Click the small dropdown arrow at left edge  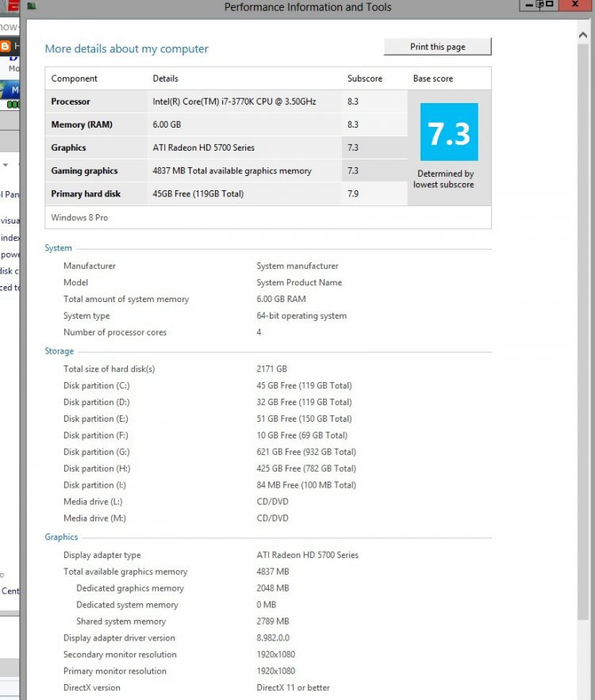click(x=6, y=165)
